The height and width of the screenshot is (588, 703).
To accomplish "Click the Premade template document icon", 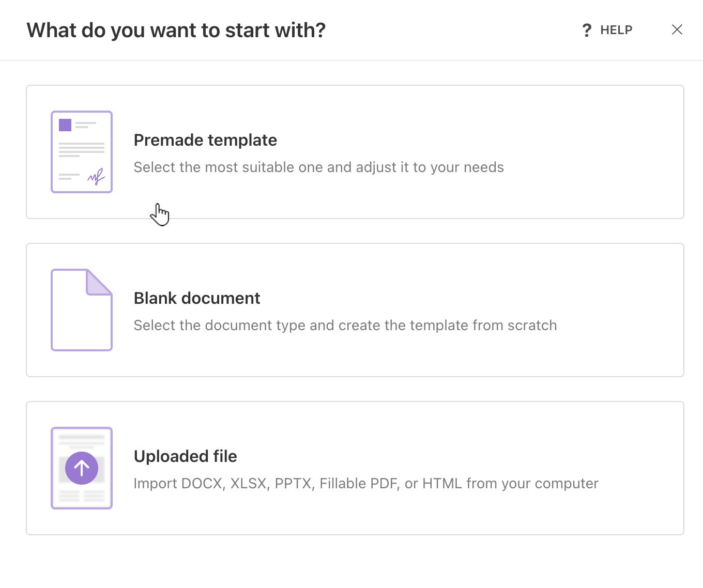I will [x=81, y=151].
